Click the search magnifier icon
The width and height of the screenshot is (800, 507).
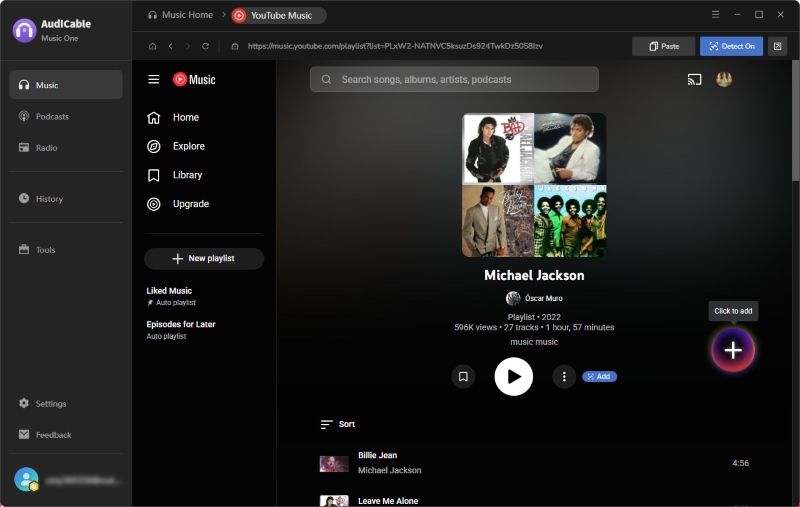point(327,80)
